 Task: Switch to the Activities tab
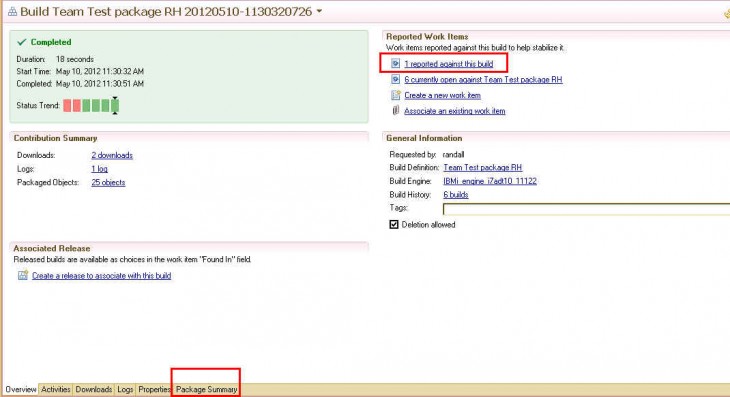(x=55, y=390)
